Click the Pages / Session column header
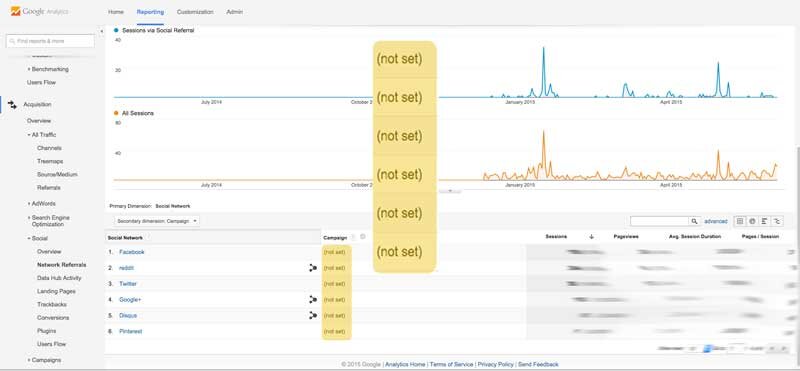Viewport: 800px width, 371px height. pyautogui.click(x=760, y=237)
